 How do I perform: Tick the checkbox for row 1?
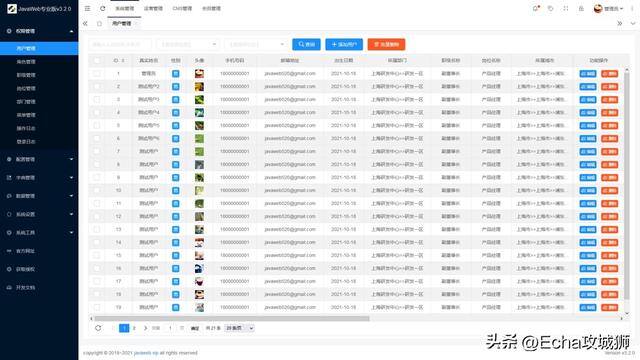(97, 73)
